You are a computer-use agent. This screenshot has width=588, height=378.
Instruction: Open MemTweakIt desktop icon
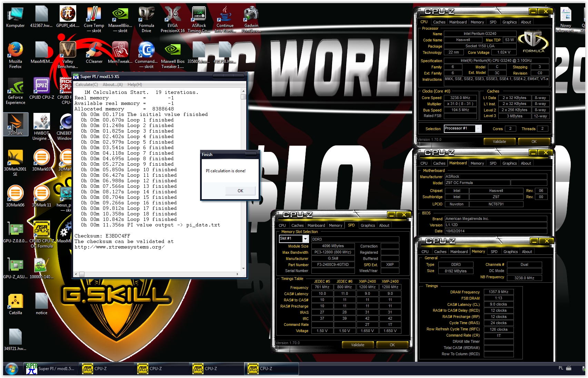120,53
